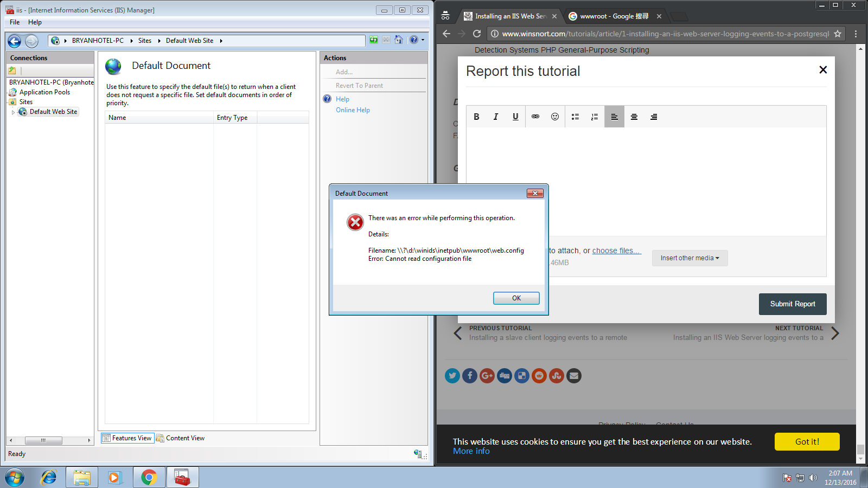Open Google Chrome from the taskbar

tap(149, 477)
